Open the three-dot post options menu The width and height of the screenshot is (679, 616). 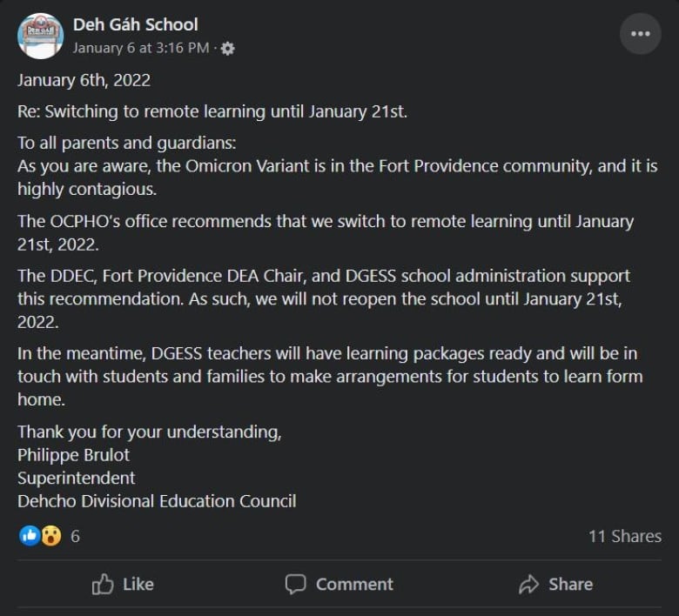(x=640, y=34)
